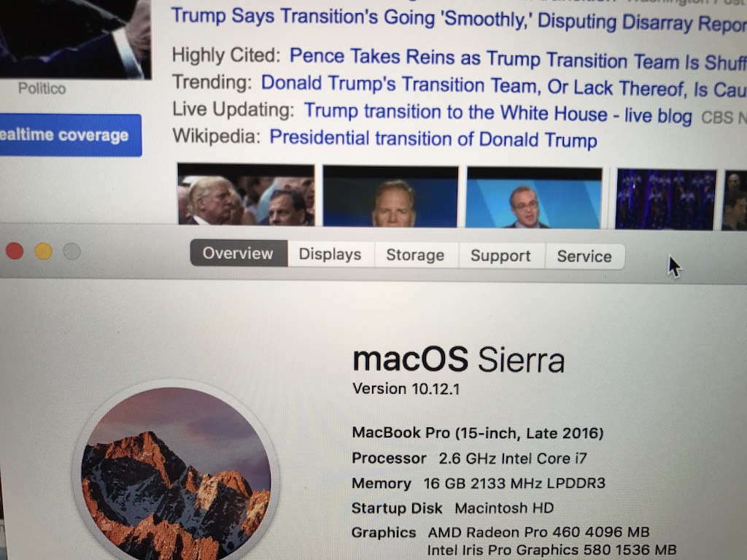
Task: Open second news video thumbnail on blue background
Action: click(391, 196)
